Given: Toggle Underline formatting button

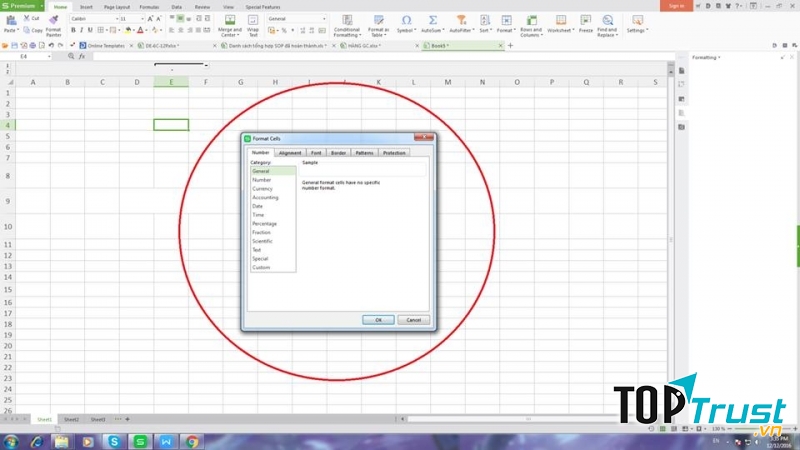Looking at the screenshot, I should tap(91, 31).
